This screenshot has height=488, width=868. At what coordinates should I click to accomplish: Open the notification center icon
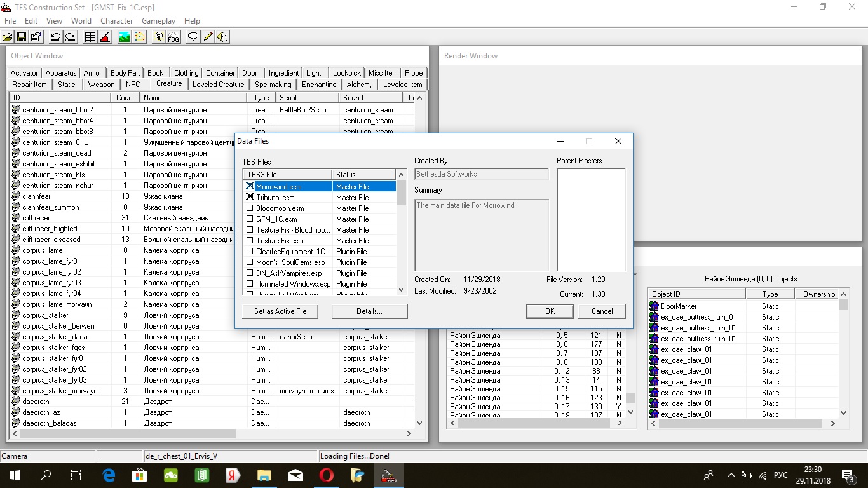(848, 475)
